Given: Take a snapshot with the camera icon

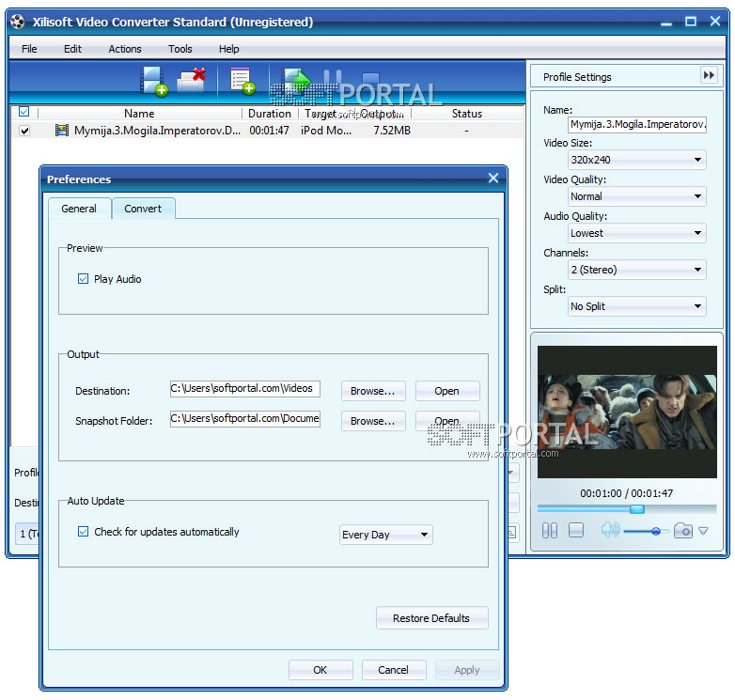Looking at the screenshot, I should click(x=683, y=530).
